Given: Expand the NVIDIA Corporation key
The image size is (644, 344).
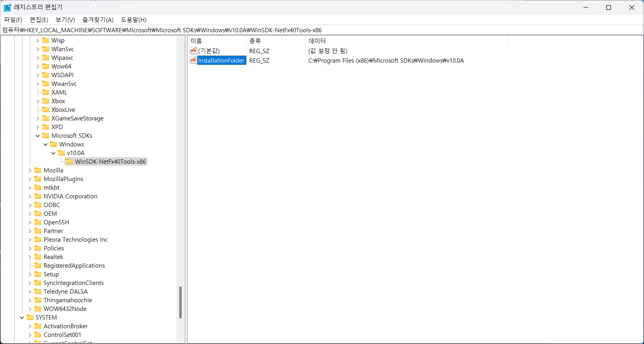Looking at the screenshot, I should coord(30,196).
